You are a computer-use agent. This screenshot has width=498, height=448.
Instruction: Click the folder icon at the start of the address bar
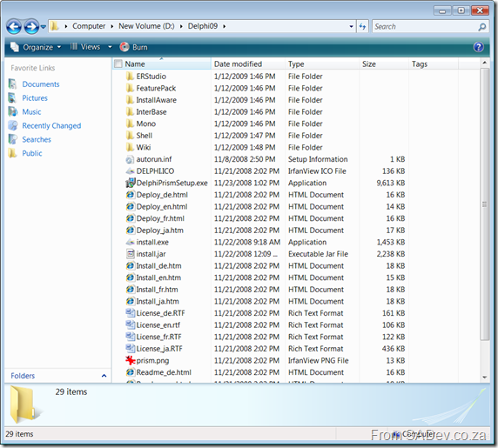click(55, 26)
